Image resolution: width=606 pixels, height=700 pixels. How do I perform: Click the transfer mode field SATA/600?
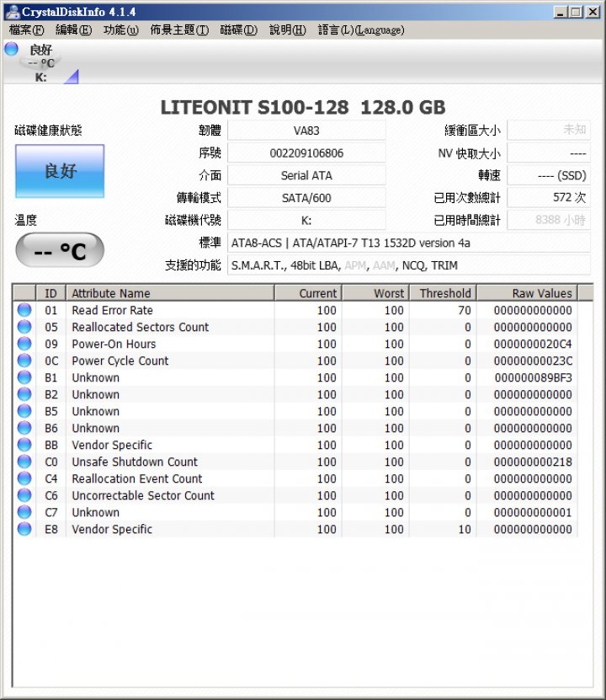tap(306, 198)
